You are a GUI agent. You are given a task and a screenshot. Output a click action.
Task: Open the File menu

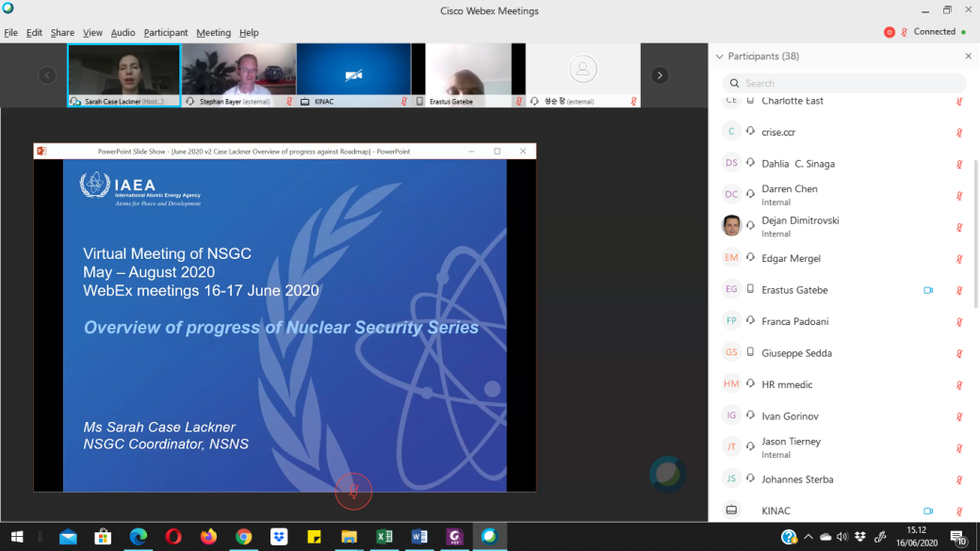tap(10, 32)
